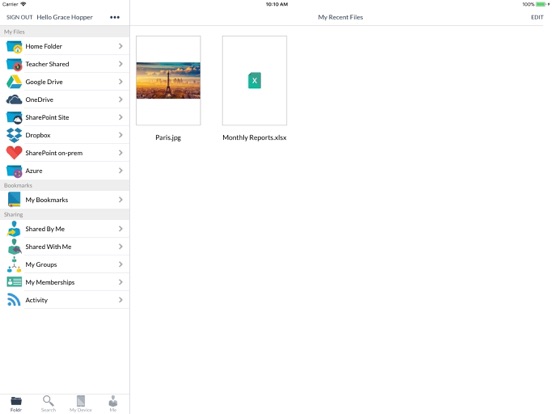552x414 pixels.
Task: Check the battery indicator in status bar
Action: (541, 4)
